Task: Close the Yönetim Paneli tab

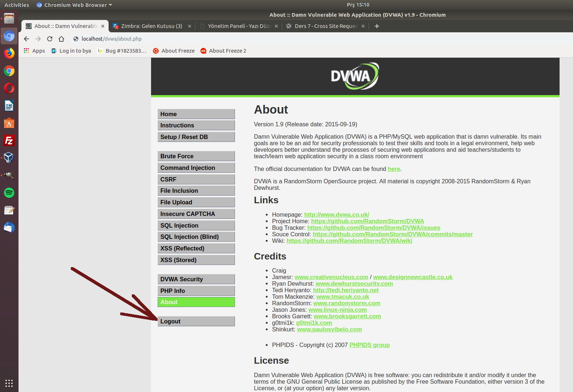Action: pos(276,26)
